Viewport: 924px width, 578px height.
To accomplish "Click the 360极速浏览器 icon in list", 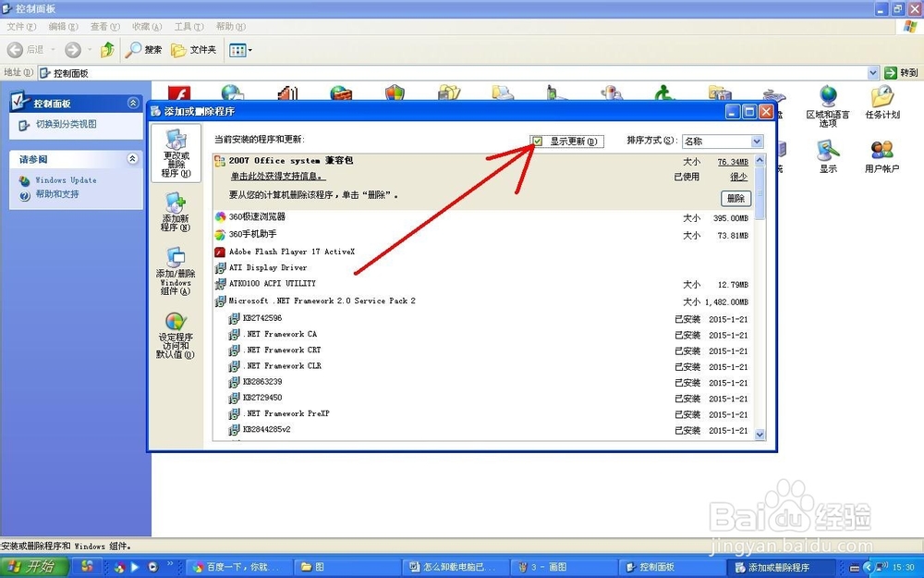I will pos(220,217).
